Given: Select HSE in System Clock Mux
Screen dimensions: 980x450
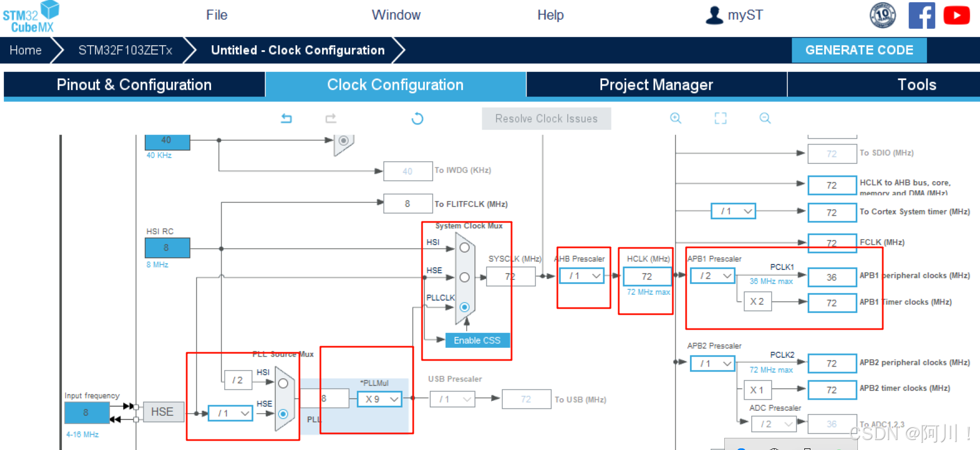Looking at the screenshot, I should [x=465, y=277].
